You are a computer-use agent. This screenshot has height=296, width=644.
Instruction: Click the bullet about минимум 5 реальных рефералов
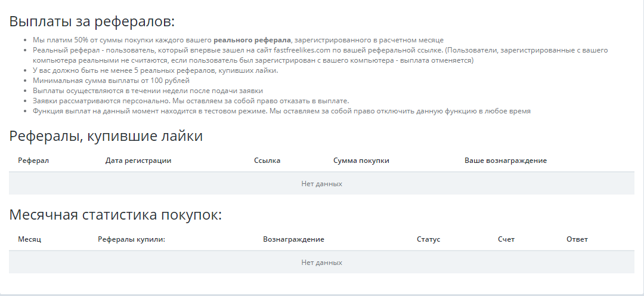tap(155, 70)
